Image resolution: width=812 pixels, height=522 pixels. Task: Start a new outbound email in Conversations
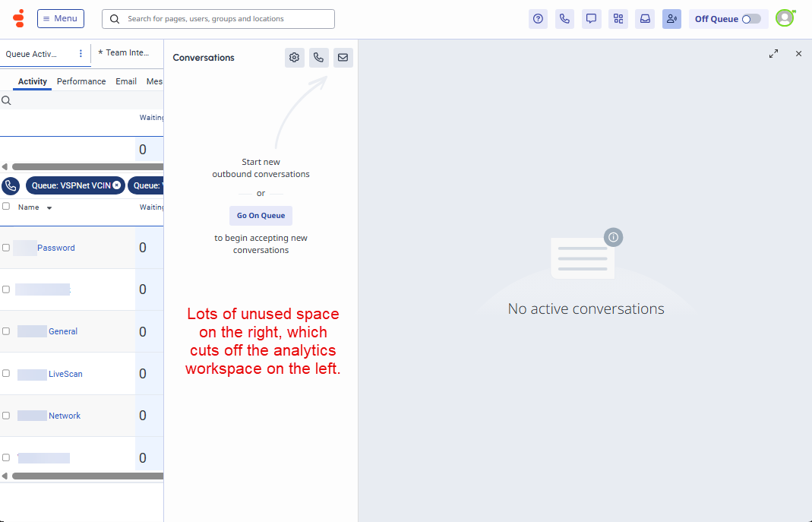[x=343, y=58]
